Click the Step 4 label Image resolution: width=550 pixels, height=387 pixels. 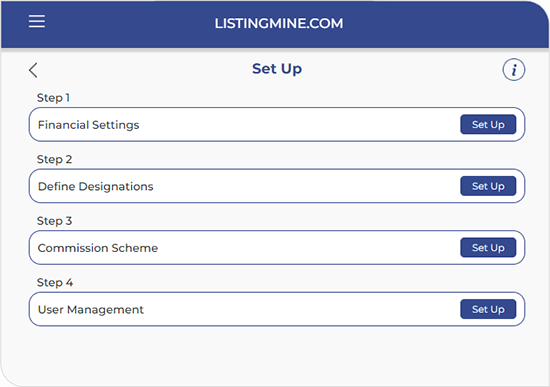tap(55, 282)
